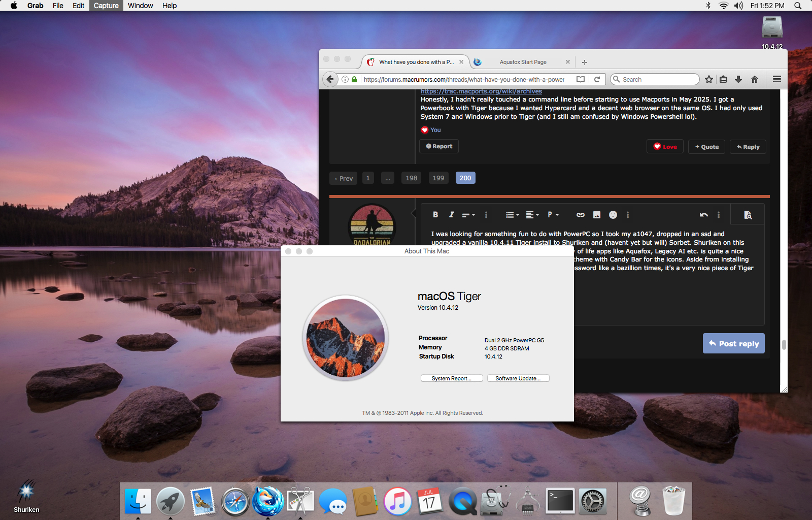Open QuickTime Player from the Dock

(462, 501)
